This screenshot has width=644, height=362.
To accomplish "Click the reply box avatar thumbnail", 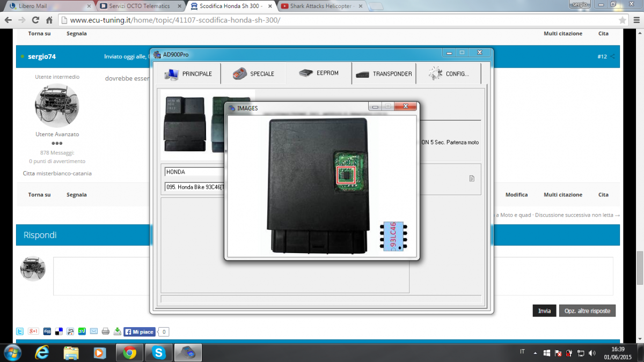I will (33, 269).
